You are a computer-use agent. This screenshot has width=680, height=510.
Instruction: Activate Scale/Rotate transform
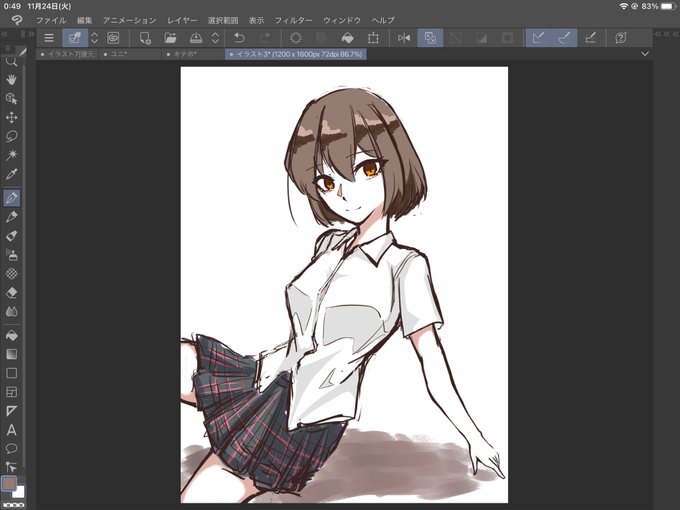(x=373, y=38)
